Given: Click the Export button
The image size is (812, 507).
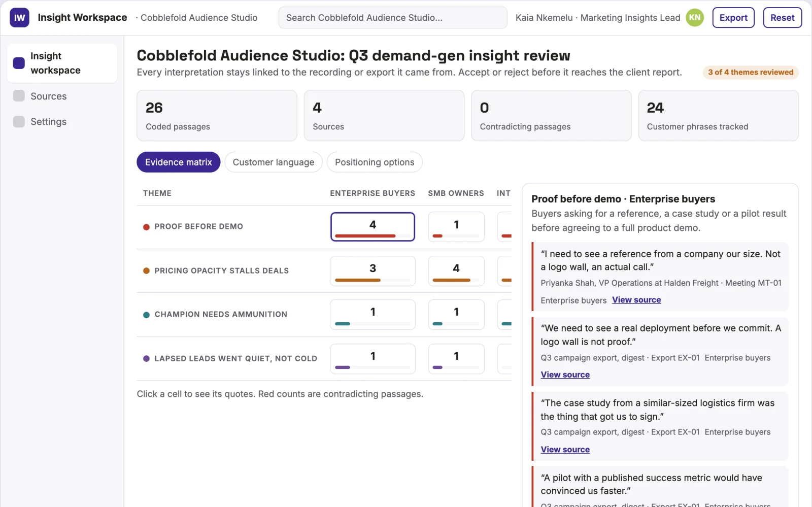Looking at the screenshot, I should click(x=733, y=18).
